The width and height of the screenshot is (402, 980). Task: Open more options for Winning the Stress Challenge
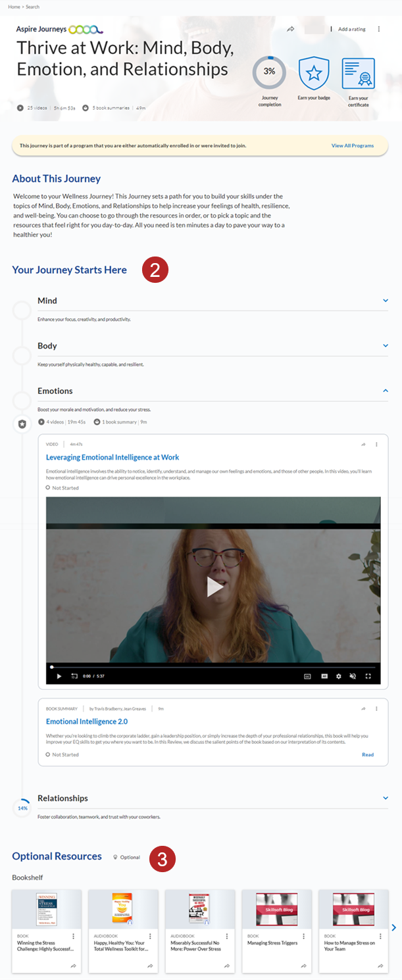(73, 936)
